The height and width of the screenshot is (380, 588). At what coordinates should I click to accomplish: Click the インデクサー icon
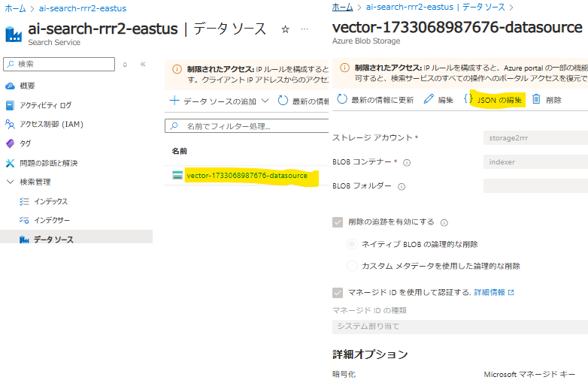[x=24, y=220]
